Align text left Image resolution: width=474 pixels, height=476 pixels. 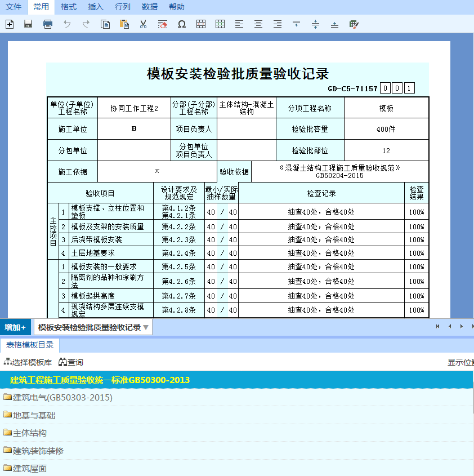point(239,24)
